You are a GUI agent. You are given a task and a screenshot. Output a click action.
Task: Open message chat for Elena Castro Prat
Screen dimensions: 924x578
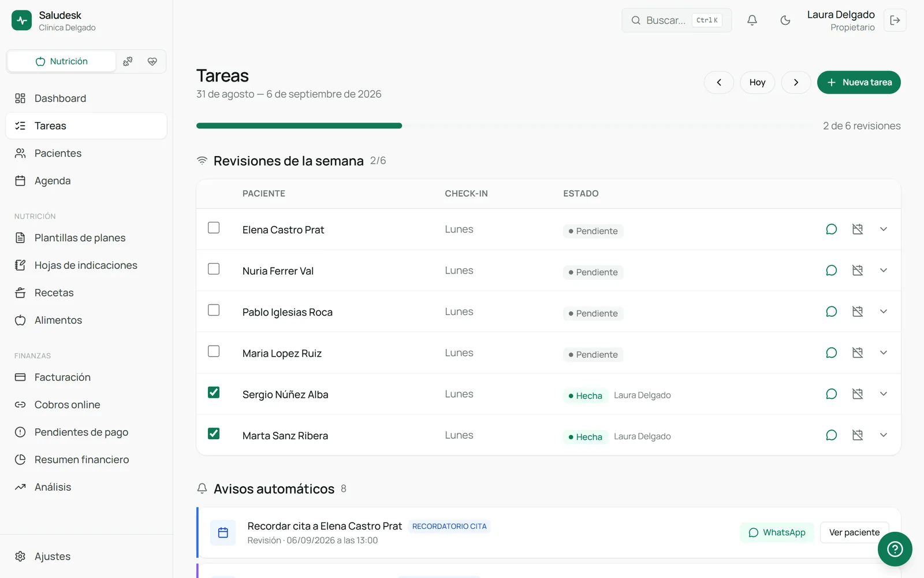[831, 229]
